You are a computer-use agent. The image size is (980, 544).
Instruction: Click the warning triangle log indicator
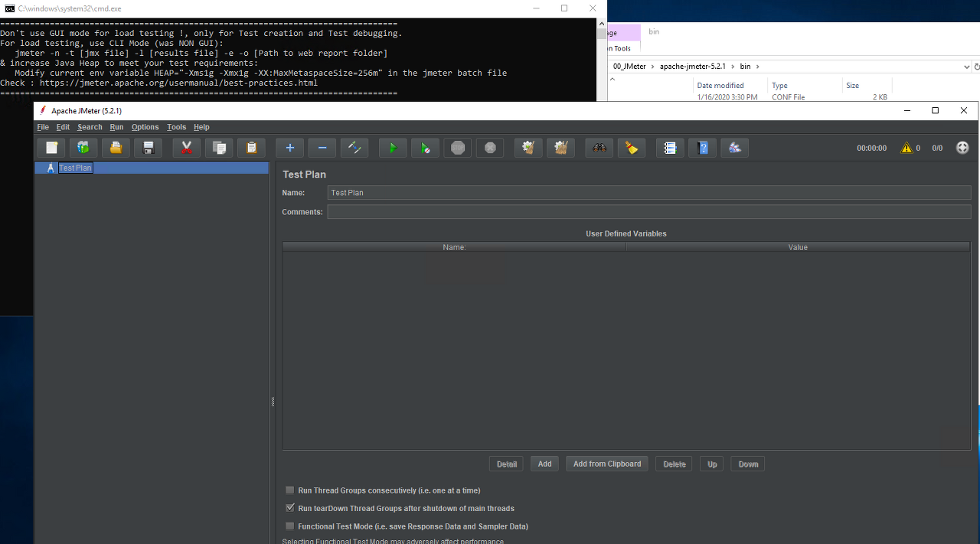(x=906, y=148)
